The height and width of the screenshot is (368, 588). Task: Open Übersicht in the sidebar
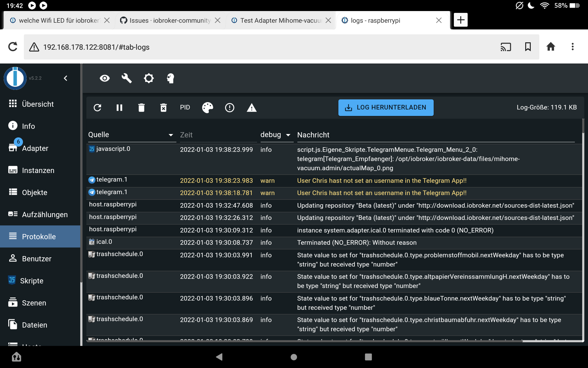pyautogui.click(x=40, y=104)
